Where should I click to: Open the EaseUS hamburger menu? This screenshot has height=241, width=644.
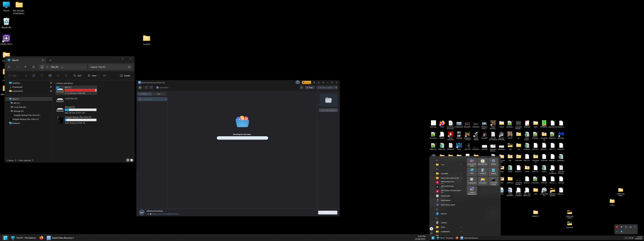tap(323, 83)
